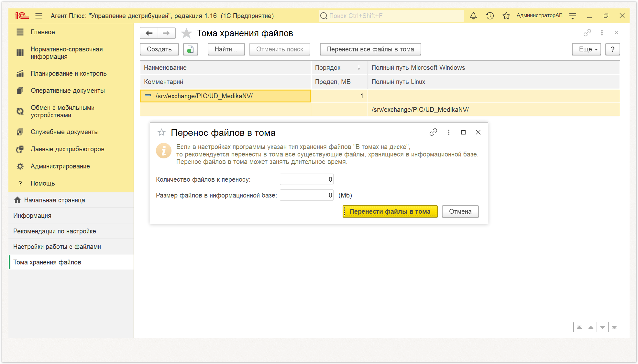Open service menu settings icon near АдминистраторАП

pos(573,16)
